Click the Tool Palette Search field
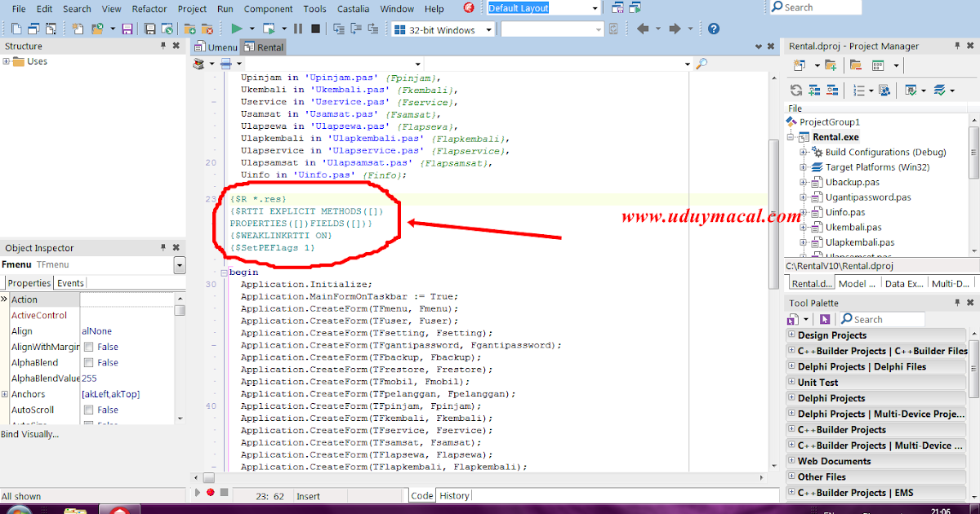The height and width of the screenshot is (514, 980). (881, 319)
